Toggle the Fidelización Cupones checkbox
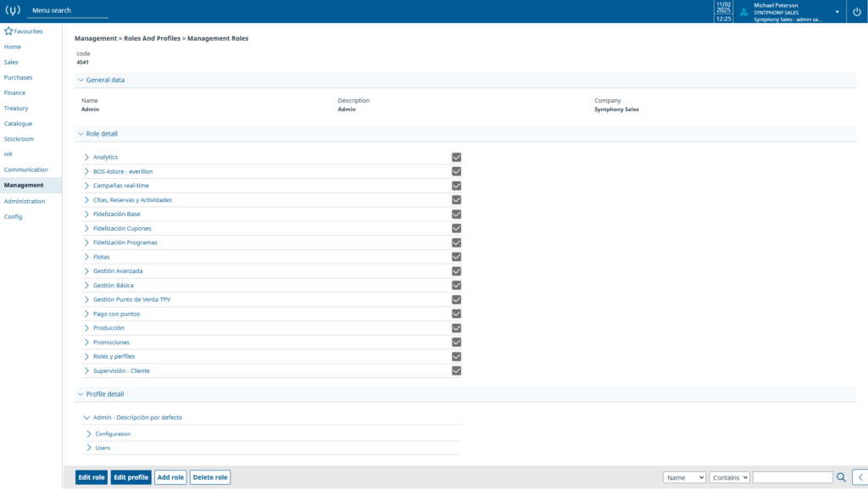The width and height of the screenshot is (868, 490). (456, 228)
